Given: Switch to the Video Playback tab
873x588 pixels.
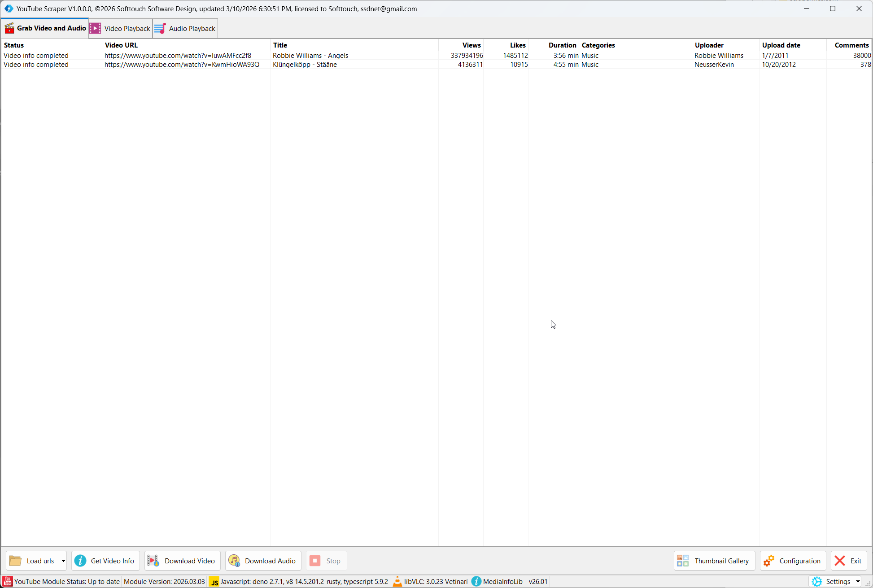Looking at the screenshot, I should (121, 28).
